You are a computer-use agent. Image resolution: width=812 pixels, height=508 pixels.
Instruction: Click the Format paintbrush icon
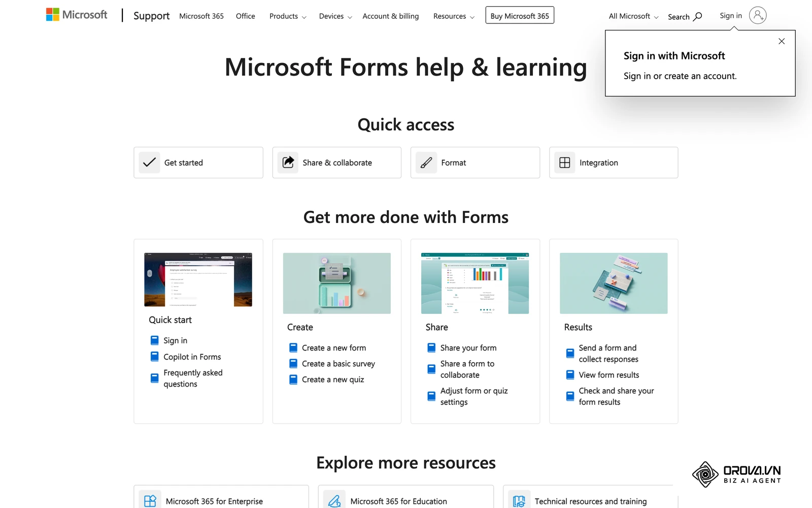coord(426,163)
